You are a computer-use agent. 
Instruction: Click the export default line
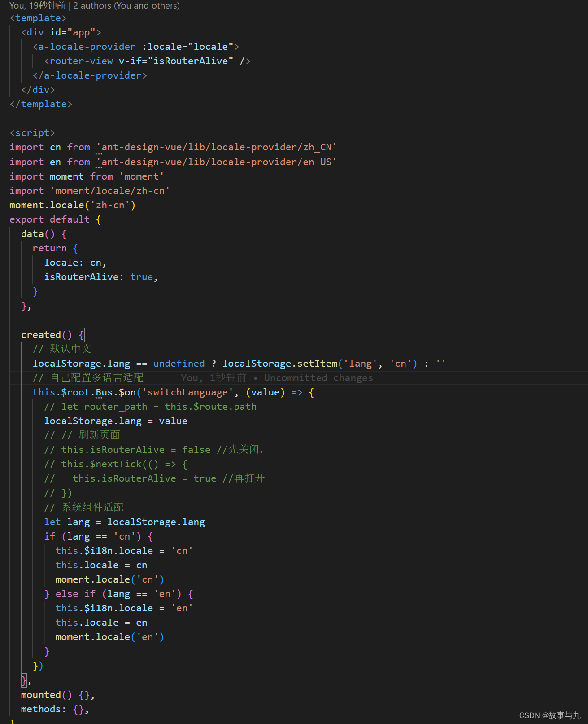(x=55, y=220)
